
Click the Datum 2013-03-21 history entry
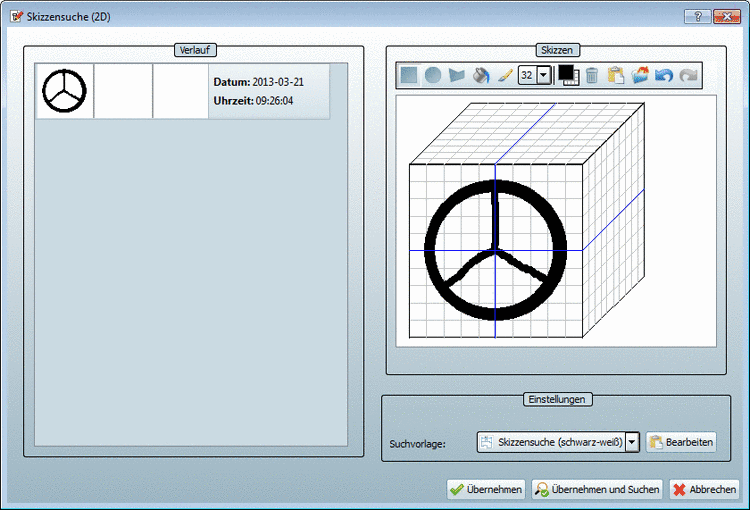tap(258, 82)
